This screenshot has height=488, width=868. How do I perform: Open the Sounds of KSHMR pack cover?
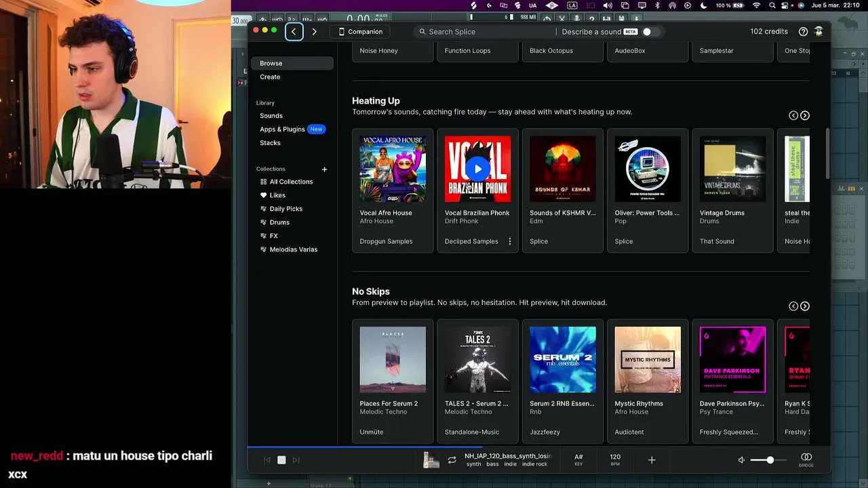click(563, 169)
